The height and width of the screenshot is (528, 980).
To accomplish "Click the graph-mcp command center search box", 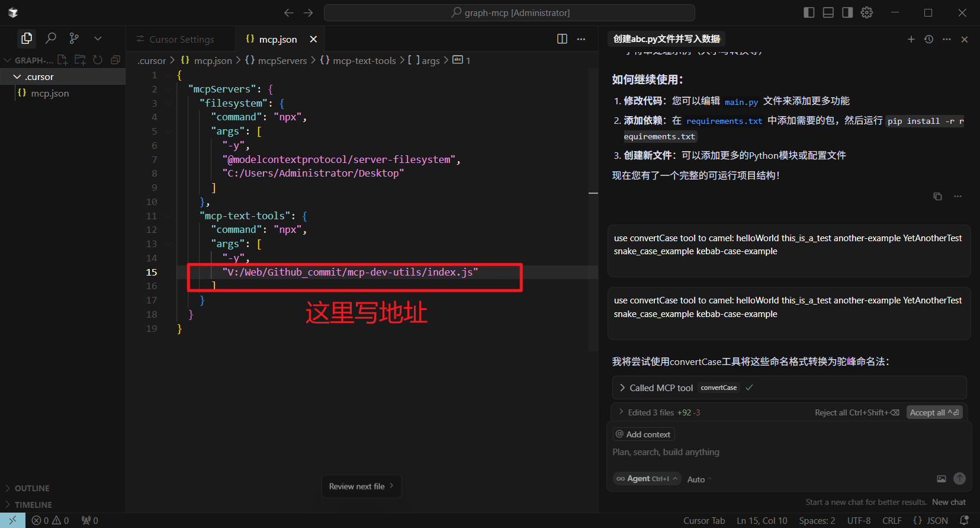I will tap(509, 12).
